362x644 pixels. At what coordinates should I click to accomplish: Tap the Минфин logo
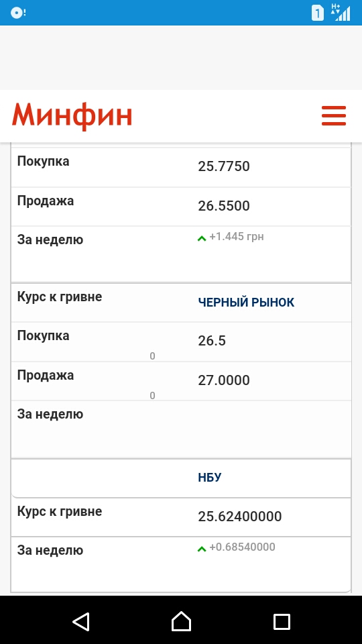coord(72,116)
